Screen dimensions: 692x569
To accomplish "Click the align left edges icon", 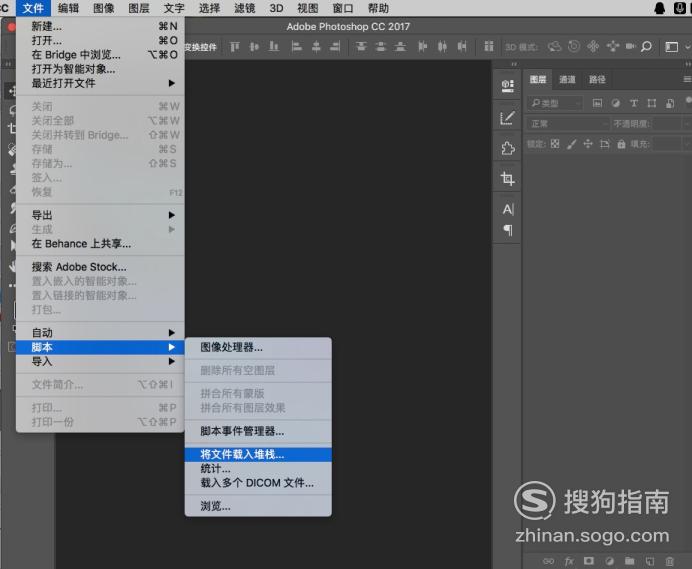I will tap(297, 46).
